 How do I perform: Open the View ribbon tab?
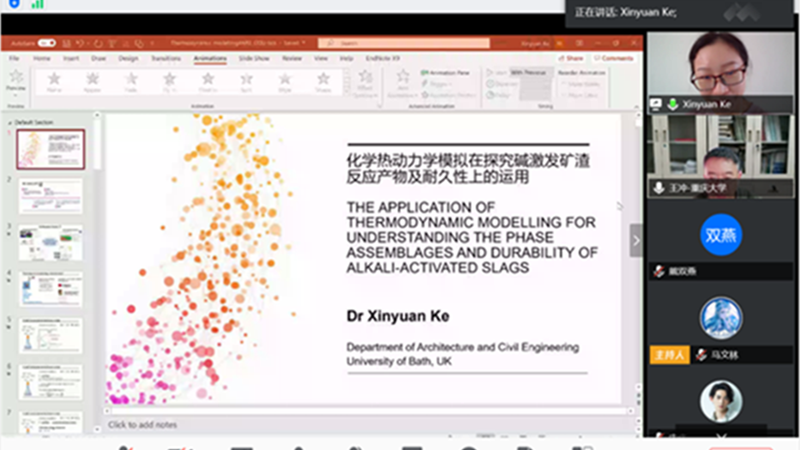click(x=321, y=58)
